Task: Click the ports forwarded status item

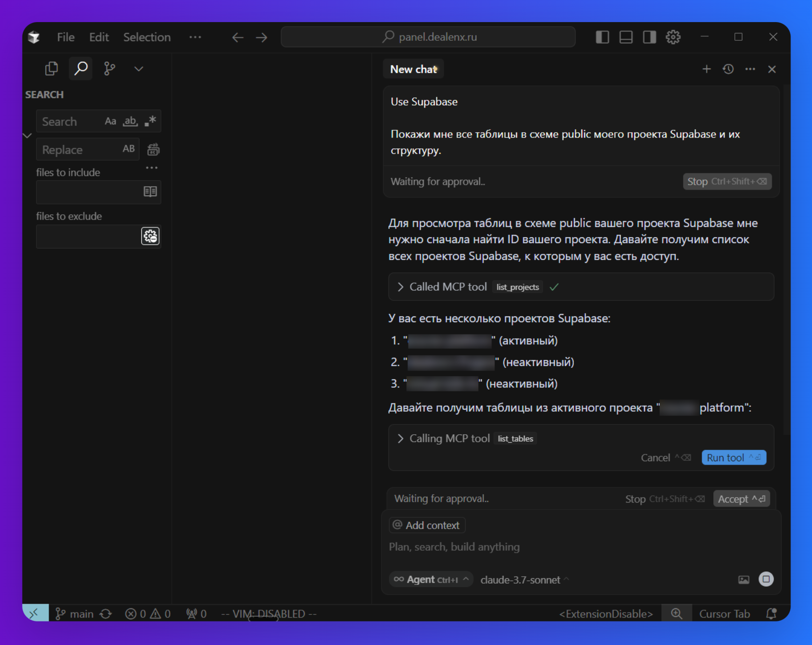Action: pos(196,614)
